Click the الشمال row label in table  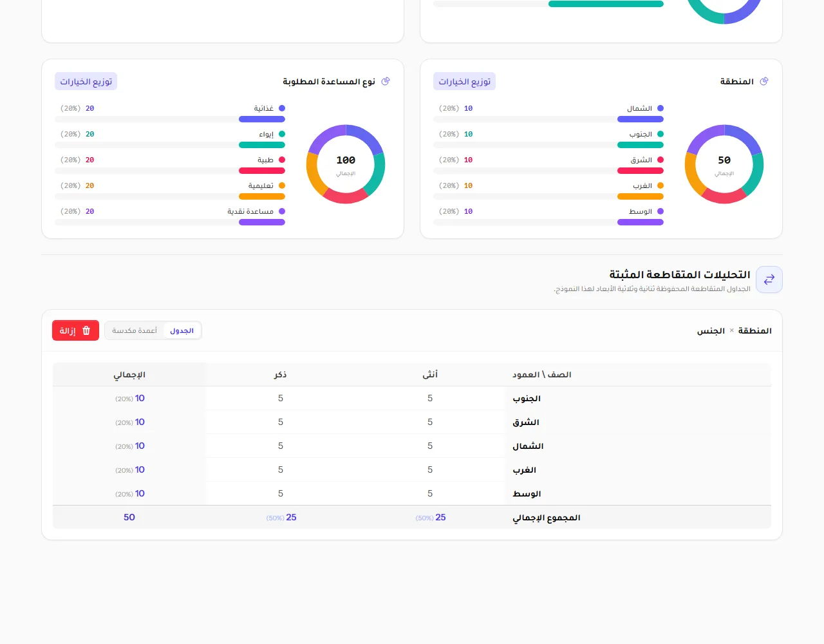[528, 446]
